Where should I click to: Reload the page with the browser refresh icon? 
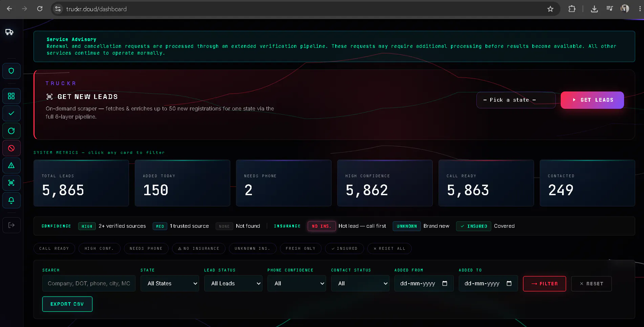pos(40,9)
